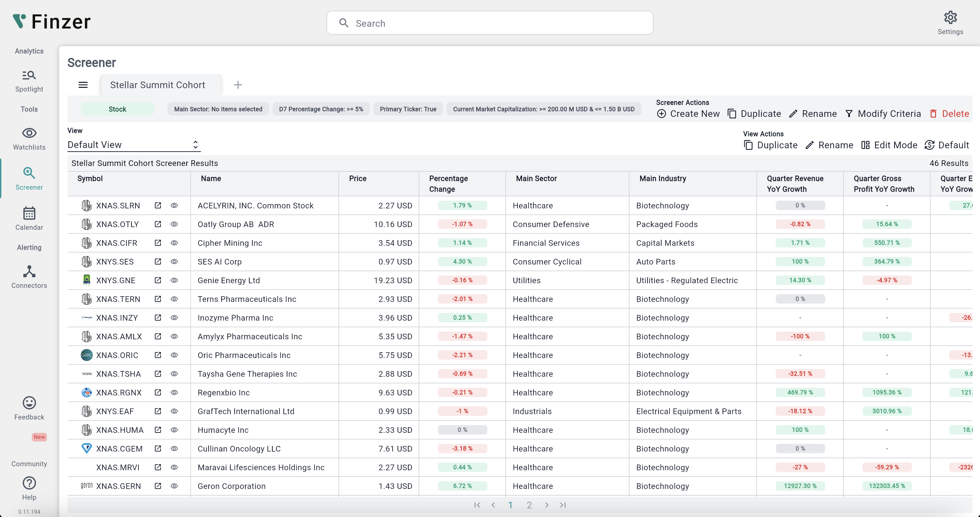Open the screener list hamburger menu
Viewport: 980px width, 517px height.
[83, 85]
